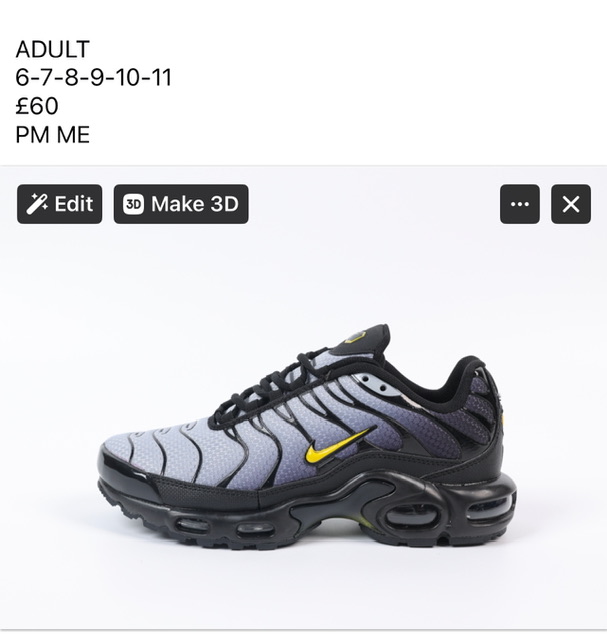The image size is (607, 640).
Task: Click the Edit photo button
Action: point(60,204)
